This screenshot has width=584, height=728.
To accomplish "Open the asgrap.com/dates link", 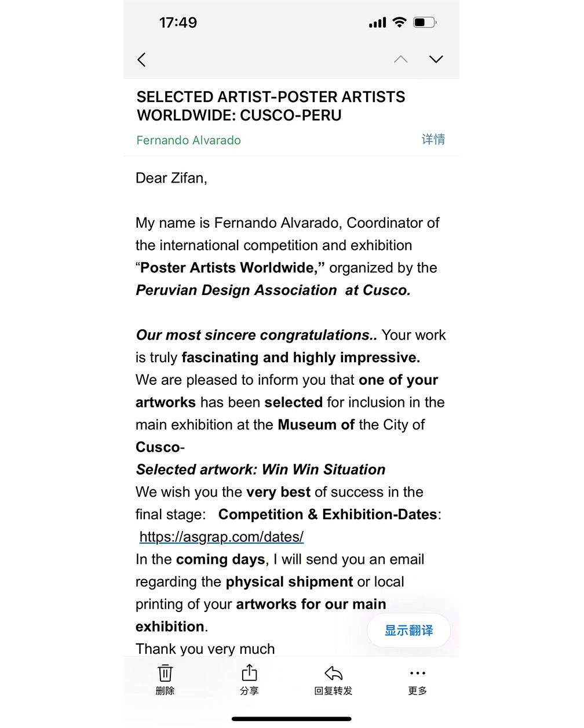I will (221, 537).
